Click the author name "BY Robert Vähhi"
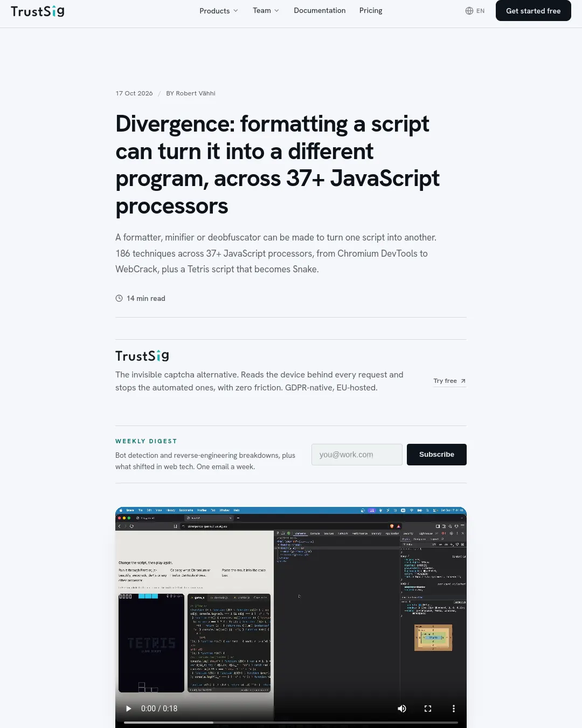 click(x=191, y=93)
